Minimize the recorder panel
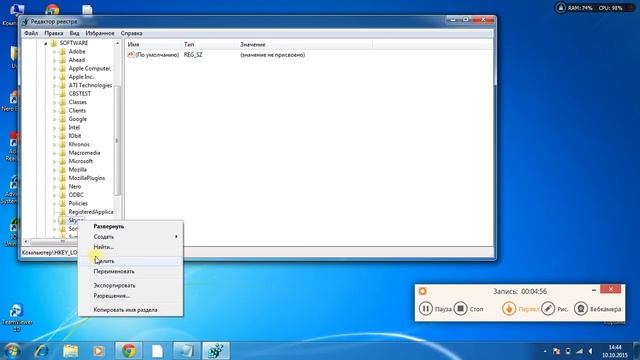Screen dimensions: 640x360 pos(594,289)
